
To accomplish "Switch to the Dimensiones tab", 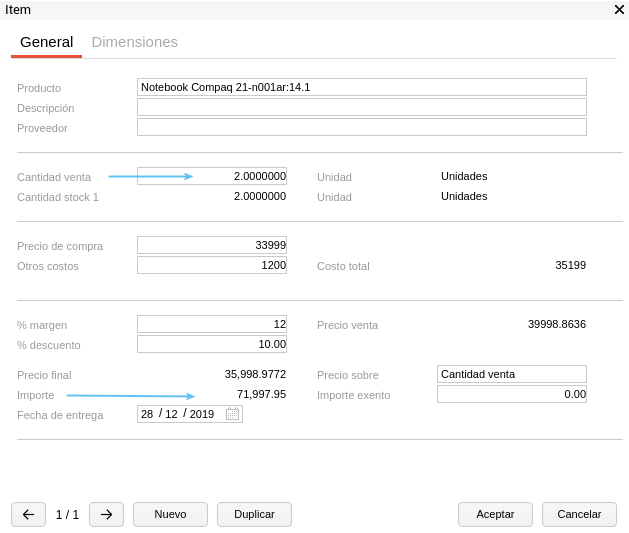I will click(134, 42).
